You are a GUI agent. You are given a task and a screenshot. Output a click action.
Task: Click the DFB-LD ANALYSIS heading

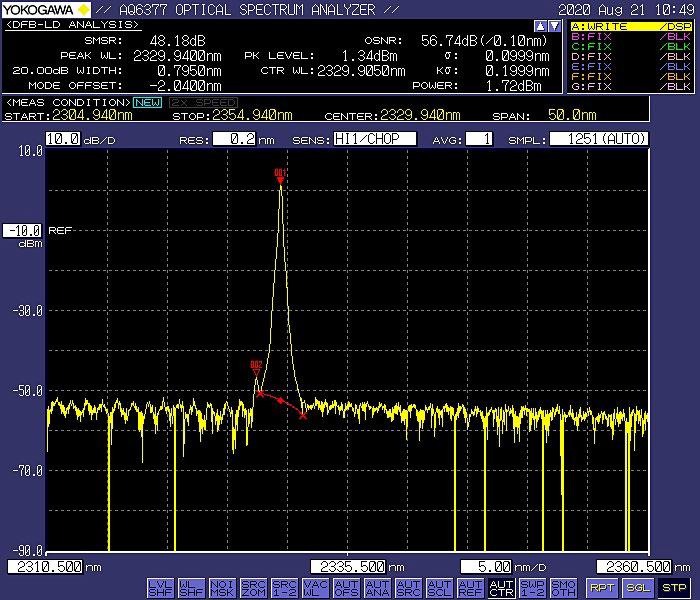coord(72,25)
